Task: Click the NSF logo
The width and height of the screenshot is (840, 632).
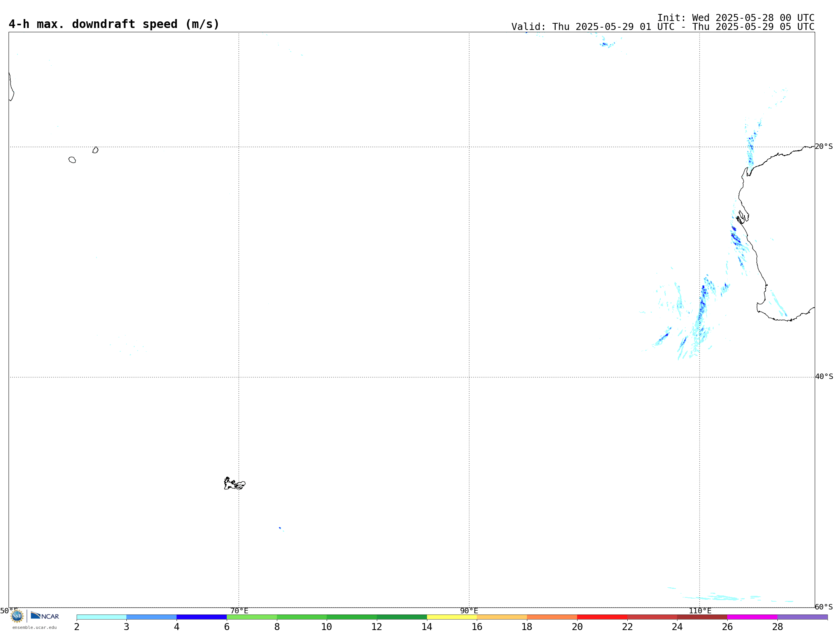Action: click(x=17, y=616)
